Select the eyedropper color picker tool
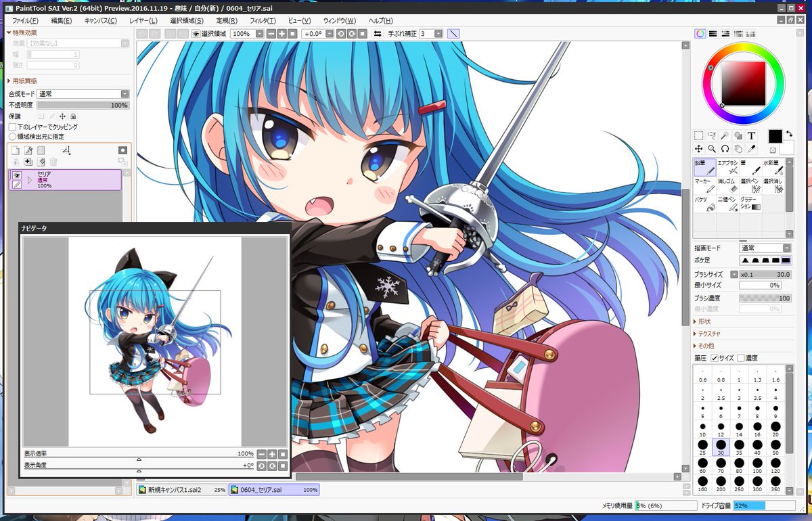Screen dimensions: 812x521 [751, 148]
